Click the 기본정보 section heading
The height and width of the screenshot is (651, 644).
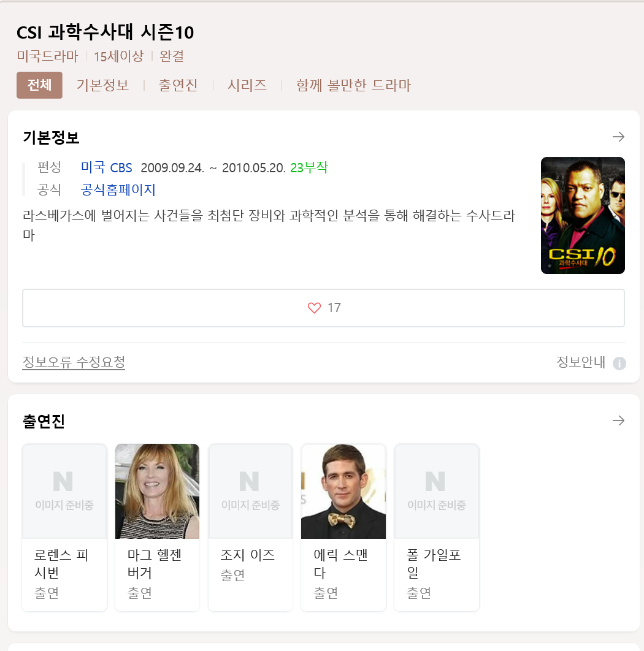tap(51, 137)
